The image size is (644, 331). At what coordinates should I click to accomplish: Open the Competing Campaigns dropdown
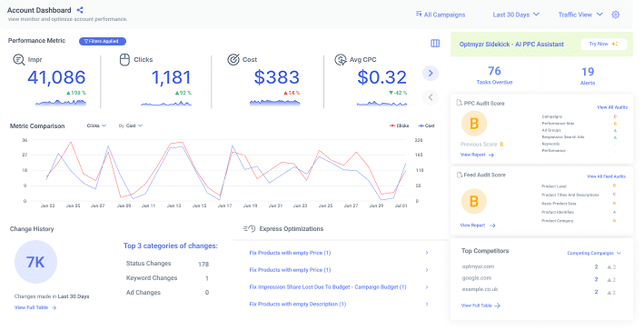[594, 253]
